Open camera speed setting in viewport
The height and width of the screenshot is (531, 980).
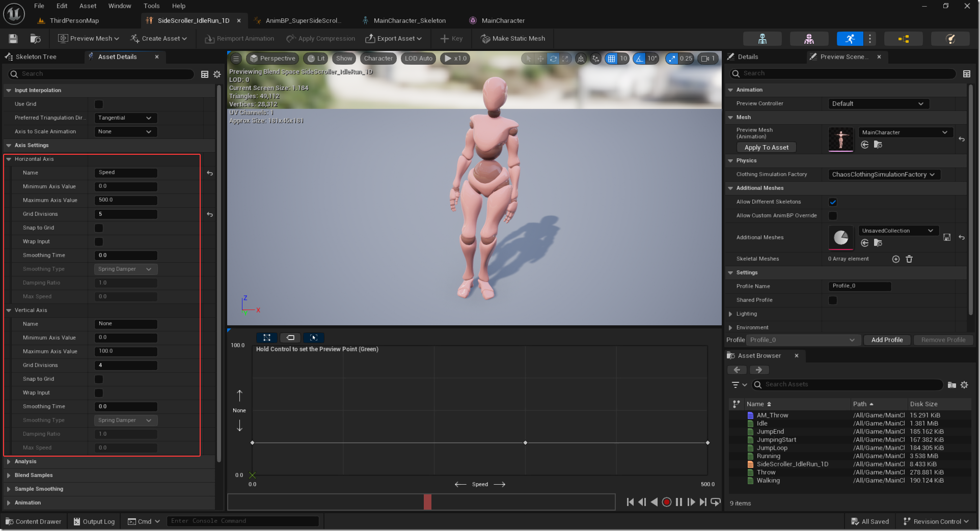tap(708, 59)
